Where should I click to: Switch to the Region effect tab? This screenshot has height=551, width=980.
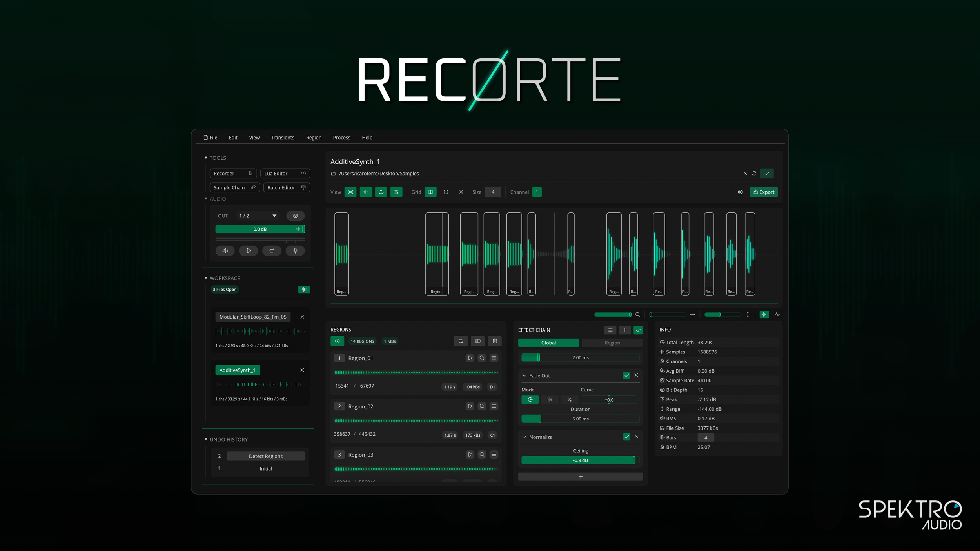(612, 343)
